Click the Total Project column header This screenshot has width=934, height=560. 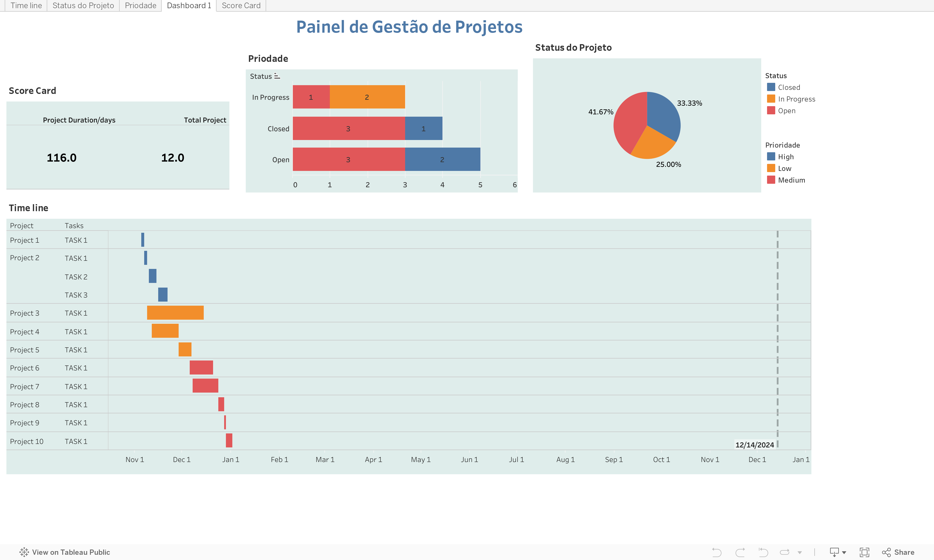[x=205, y=120]
